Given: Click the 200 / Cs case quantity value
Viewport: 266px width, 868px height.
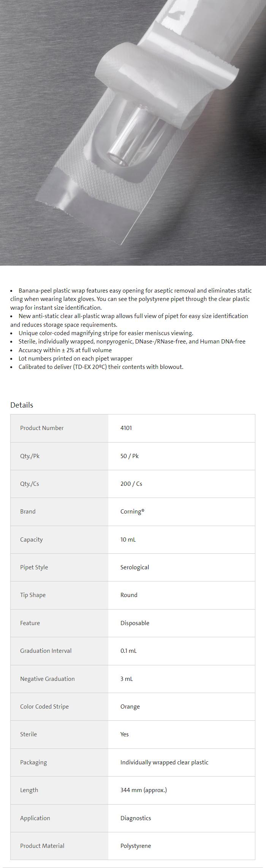Looking at the screenshot, I should 131,484.
